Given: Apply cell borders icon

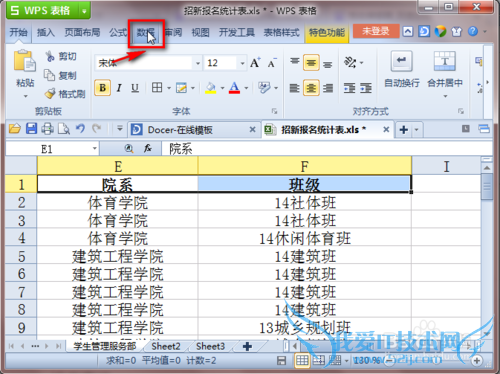Looking at the screenshot, I should click(157, 88).
